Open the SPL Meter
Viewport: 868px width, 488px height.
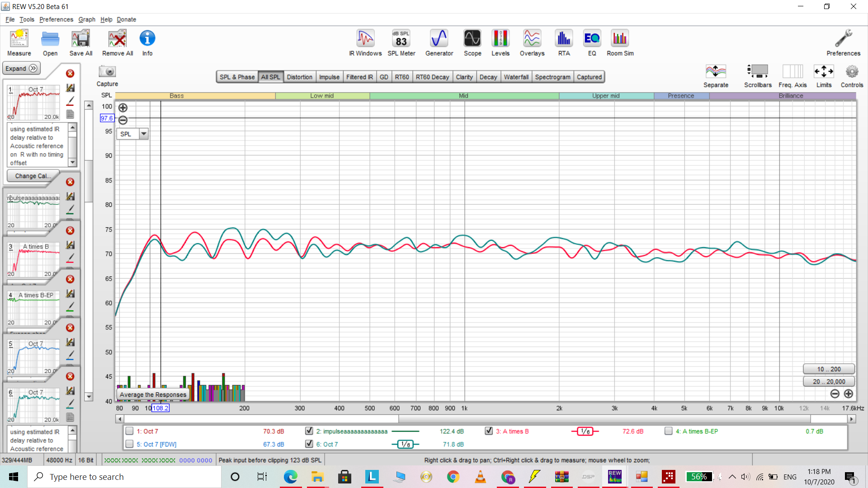click(x=401, y=39)
